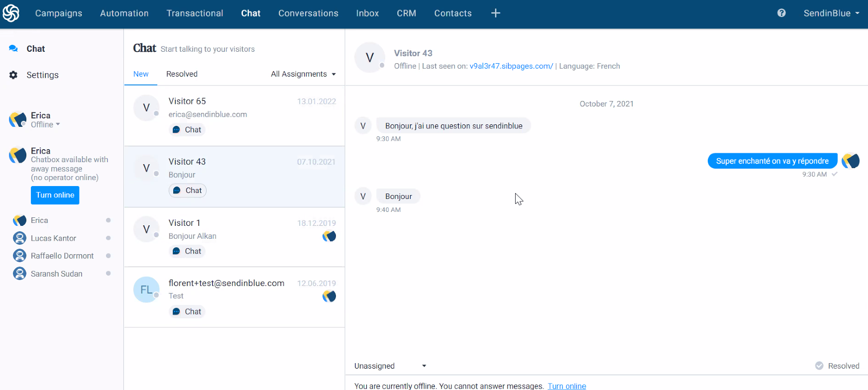868x390 pixels.
Task: Click the agent avatar beside the blue reply
Action: pos(851,161)
